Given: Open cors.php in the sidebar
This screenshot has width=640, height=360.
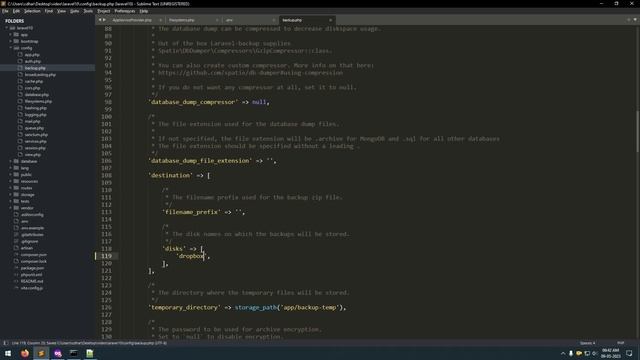Looking at the screenshot, I should coord(32,88).
